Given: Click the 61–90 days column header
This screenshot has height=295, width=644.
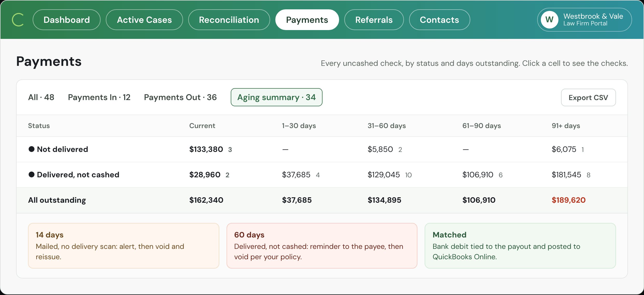Looking at the screenshot, I should tap(482, 126).
